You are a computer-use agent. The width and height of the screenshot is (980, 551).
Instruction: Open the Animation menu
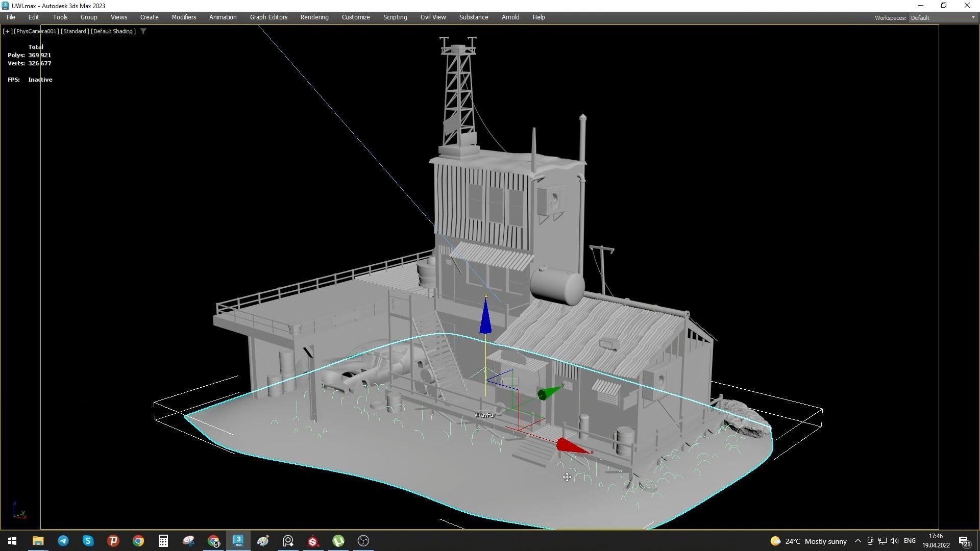click(223, 17)
